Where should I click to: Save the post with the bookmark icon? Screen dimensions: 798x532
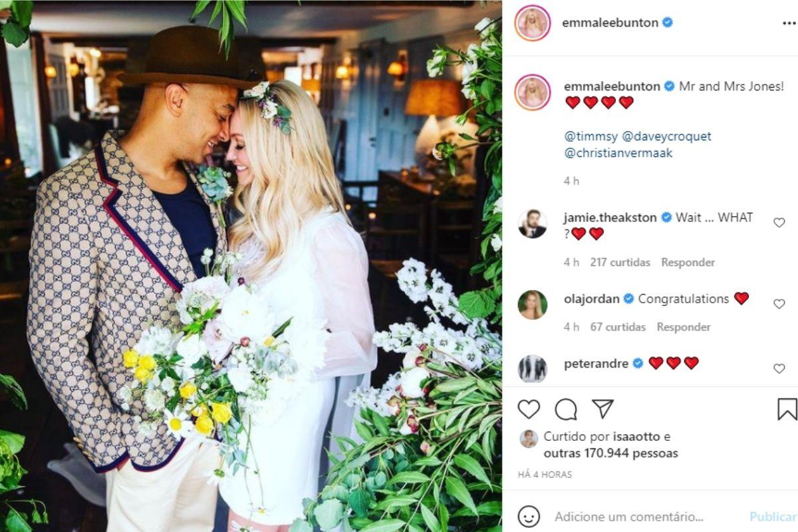[787, 409]
